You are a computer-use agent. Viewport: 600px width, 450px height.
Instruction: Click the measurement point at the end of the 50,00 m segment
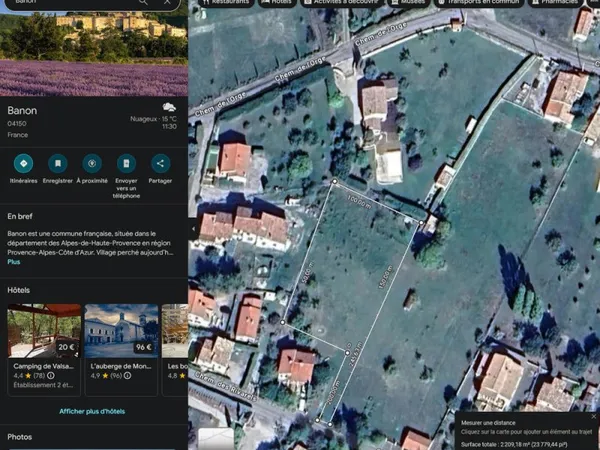click(282, 323)
